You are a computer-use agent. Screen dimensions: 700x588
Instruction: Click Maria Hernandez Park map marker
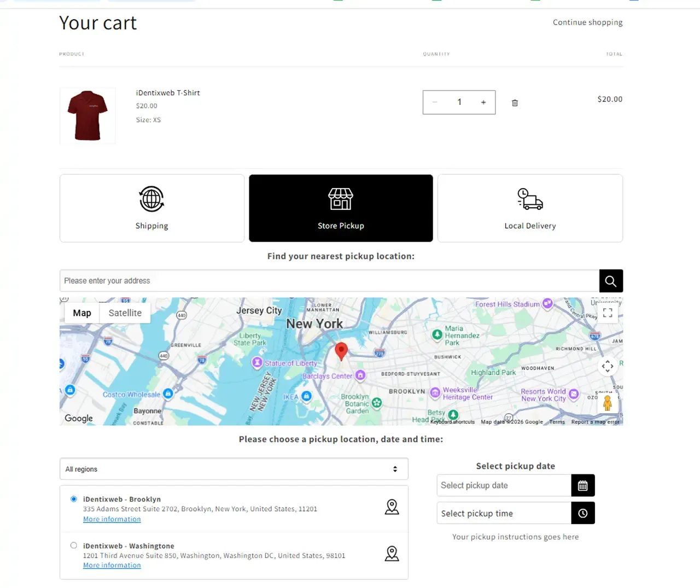coord(437,334)
